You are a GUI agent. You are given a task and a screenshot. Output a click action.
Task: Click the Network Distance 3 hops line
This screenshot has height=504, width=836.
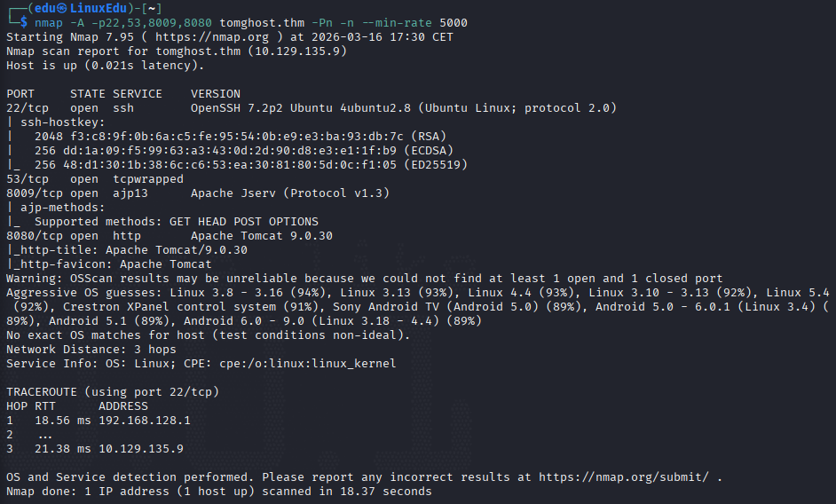[x=91, y=350]
